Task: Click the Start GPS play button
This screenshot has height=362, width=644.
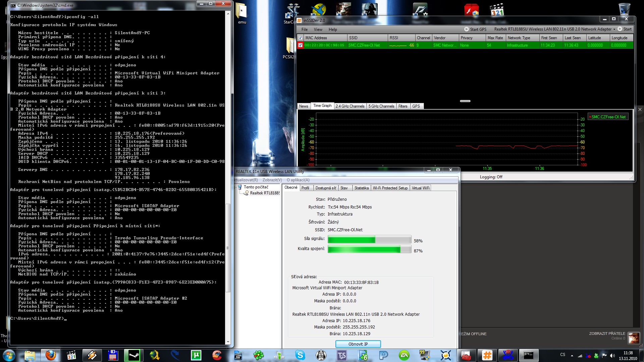Action: pos(466,29)
